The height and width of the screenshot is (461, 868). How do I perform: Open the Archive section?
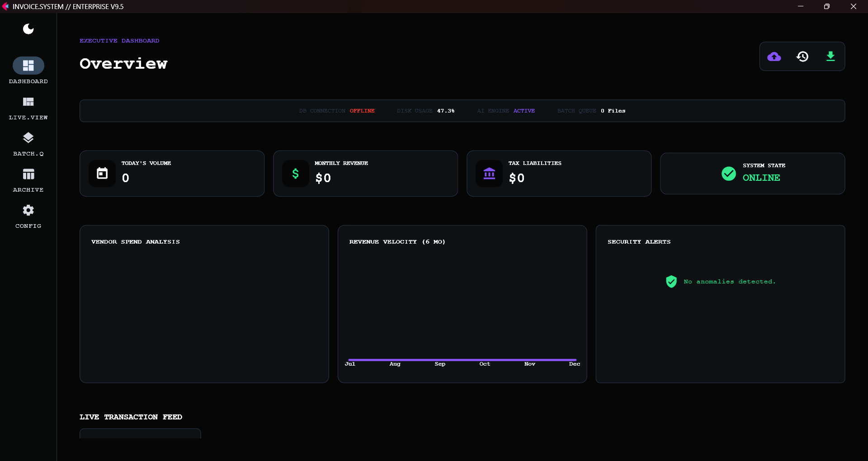(x=28, y=180)
